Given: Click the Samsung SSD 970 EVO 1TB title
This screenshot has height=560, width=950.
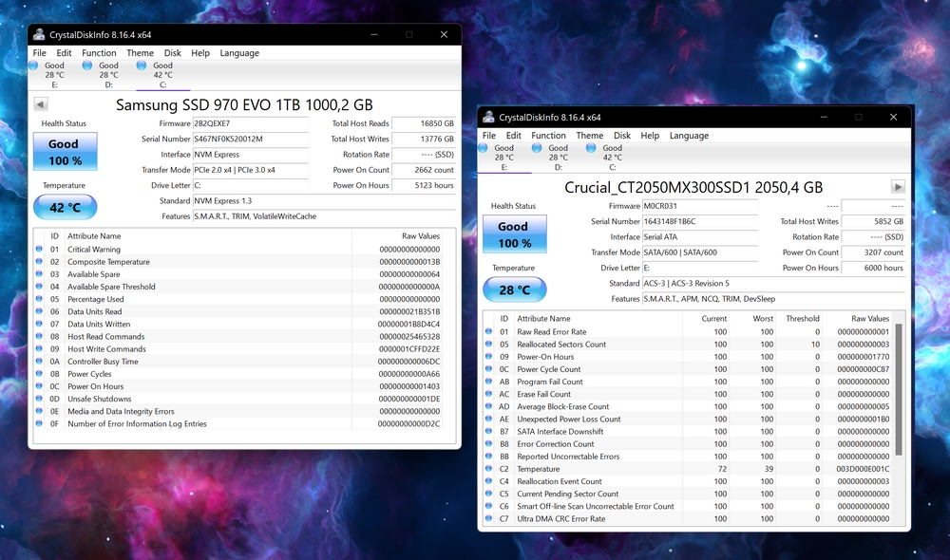Looking at the screenshot, I should pos(244,104).
